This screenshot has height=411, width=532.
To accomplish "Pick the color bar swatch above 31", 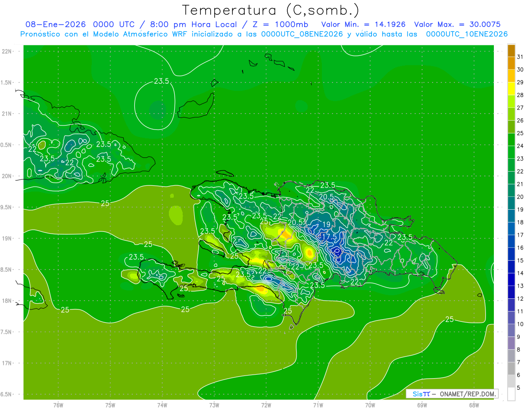I will (511, 51).
